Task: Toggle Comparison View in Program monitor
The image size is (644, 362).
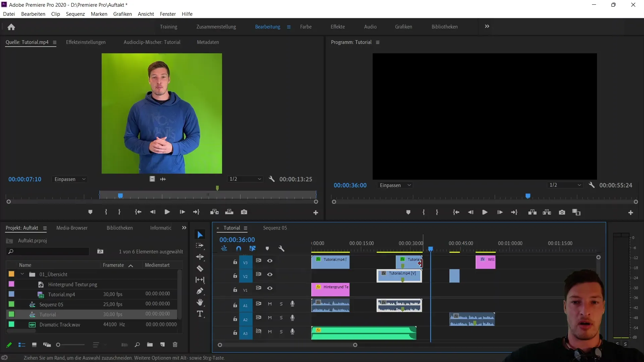Action: tap(576, 212)
